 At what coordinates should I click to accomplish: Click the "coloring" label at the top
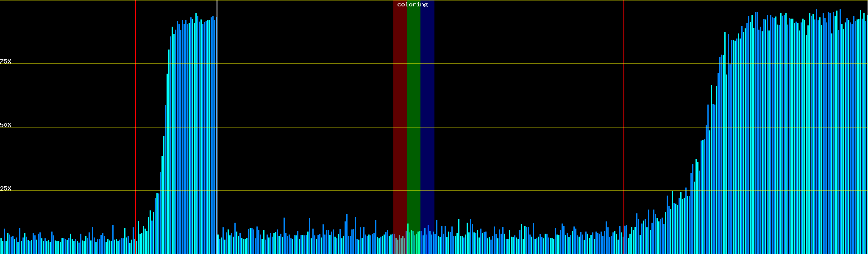(x=412, y=5)
